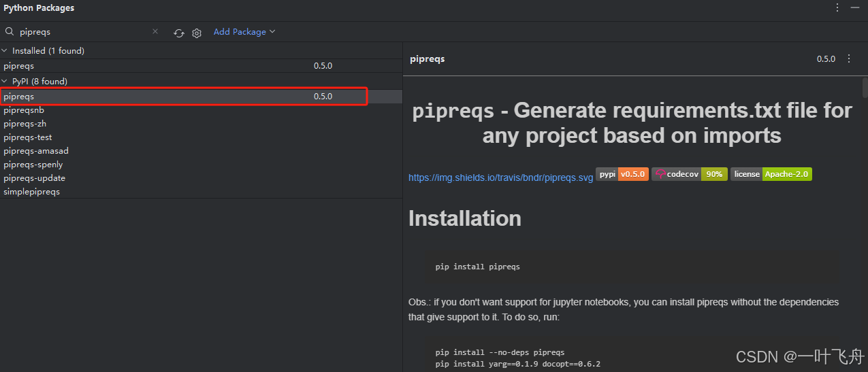Select the pipreqs-test package
Screen dimensions: 868x372
click(x=201, y=137)
